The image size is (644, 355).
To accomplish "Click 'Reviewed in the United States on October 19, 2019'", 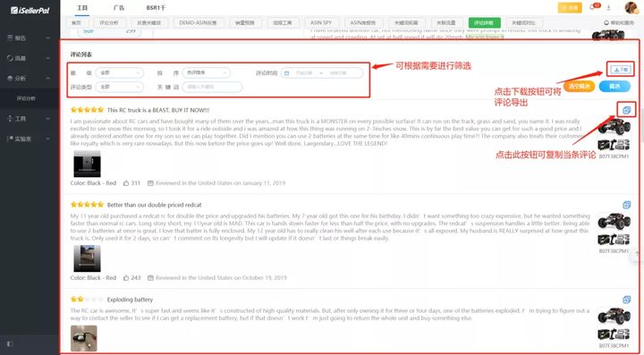I will [x=221, y=278].
